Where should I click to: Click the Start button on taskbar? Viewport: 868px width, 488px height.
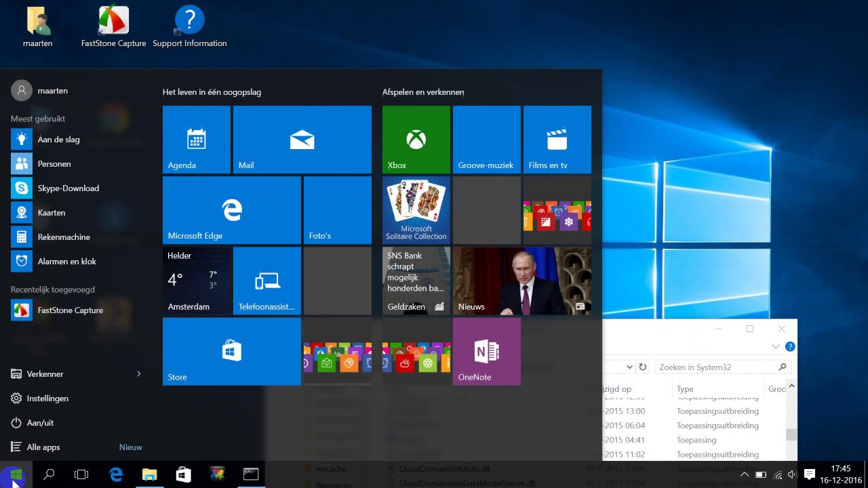[x=16, y=474]
